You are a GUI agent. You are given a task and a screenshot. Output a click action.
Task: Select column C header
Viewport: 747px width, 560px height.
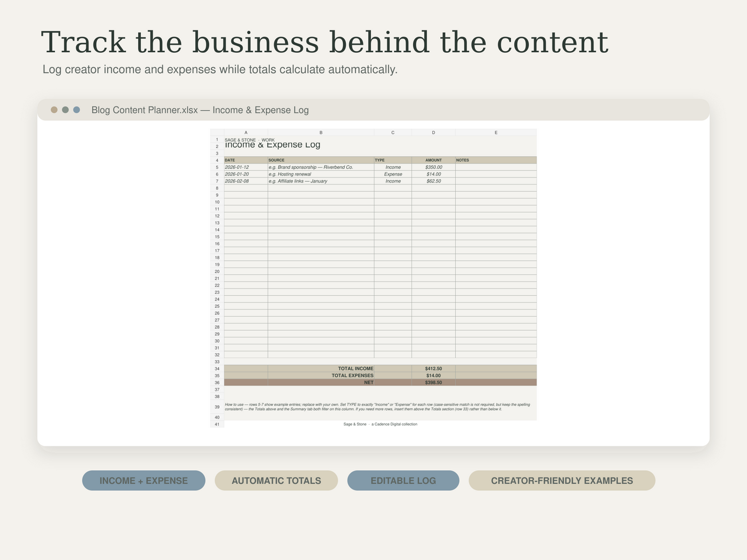tap(393, 133)
